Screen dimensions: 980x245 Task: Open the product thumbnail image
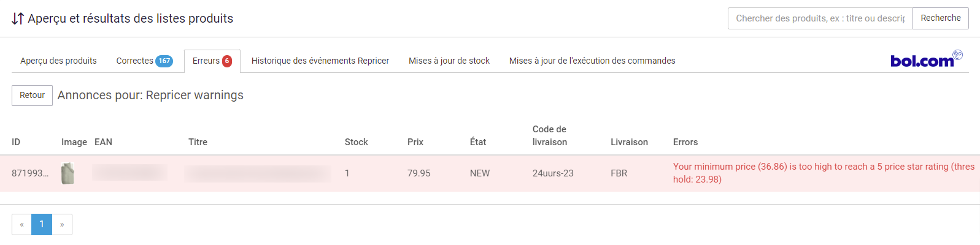tap(68, 173)
